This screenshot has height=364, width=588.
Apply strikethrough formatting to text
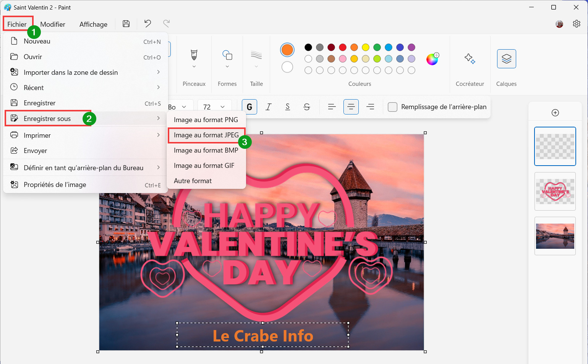(307, 107)
